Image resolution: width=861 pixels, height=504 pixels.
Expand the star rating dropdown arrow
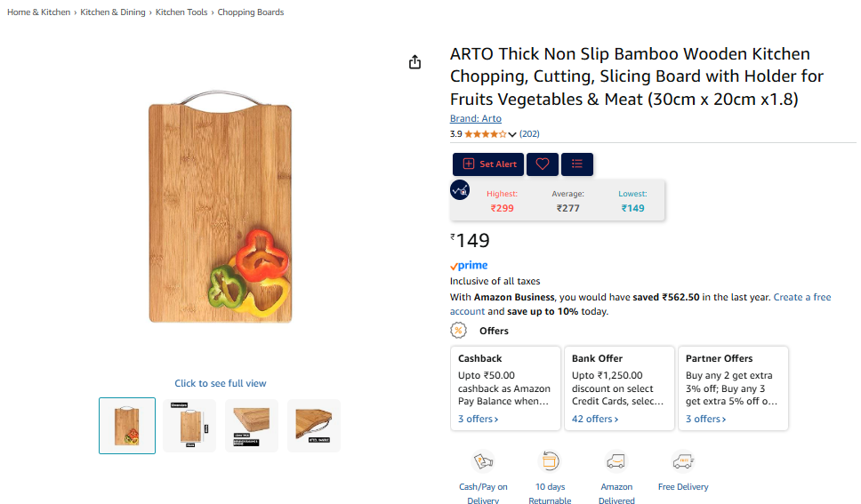click(512, 134)
